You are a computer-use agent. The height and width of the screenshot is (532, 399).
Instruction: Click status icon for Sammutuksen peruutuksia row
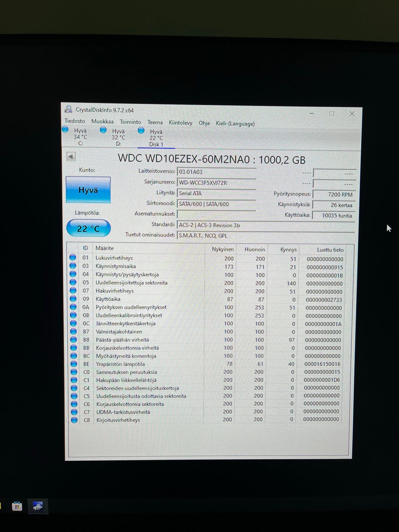(74, 372)
